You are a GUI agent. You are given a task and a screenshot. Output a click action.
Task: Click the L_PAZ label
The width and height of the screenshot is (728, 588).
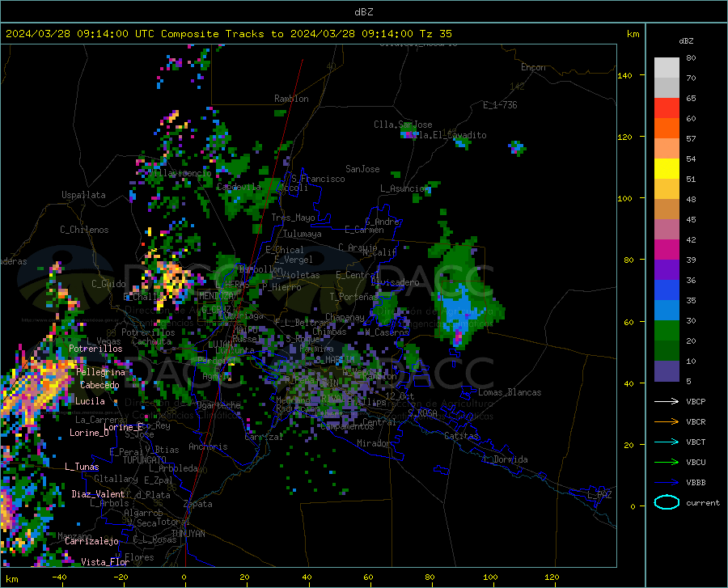point(599,495)
